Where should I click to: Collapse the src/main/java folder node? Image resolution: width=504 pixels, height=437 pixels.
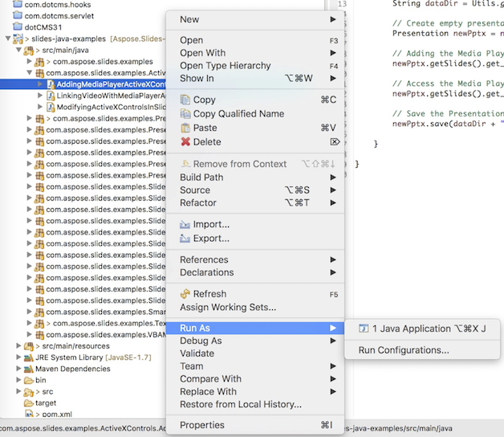point(19,50)
